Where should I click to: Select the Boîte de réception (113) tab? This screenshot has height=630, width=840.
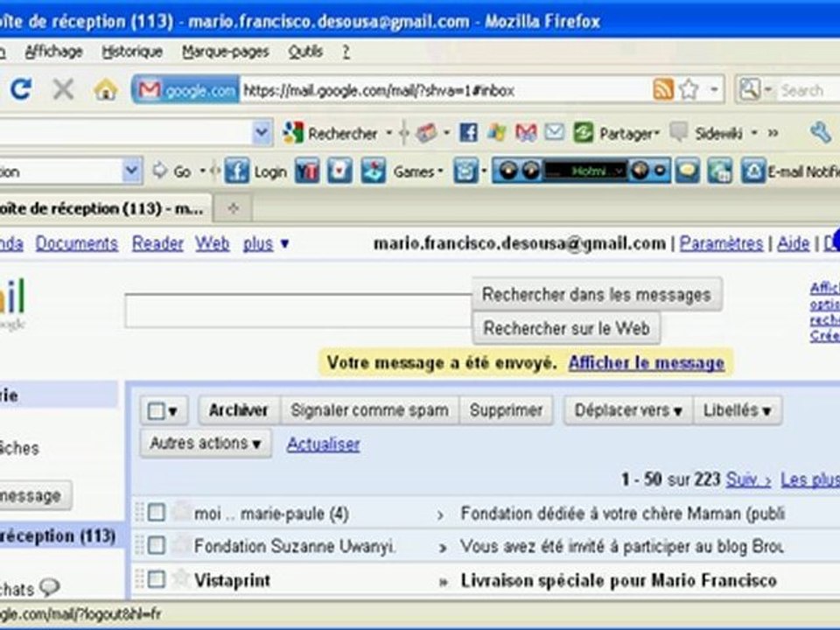(104, 208)
